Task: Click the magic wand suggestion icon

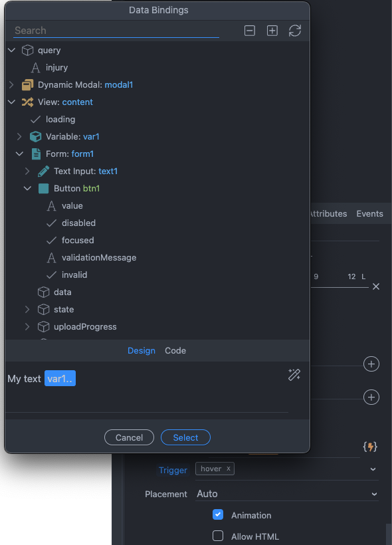Action: coord(294,375)
